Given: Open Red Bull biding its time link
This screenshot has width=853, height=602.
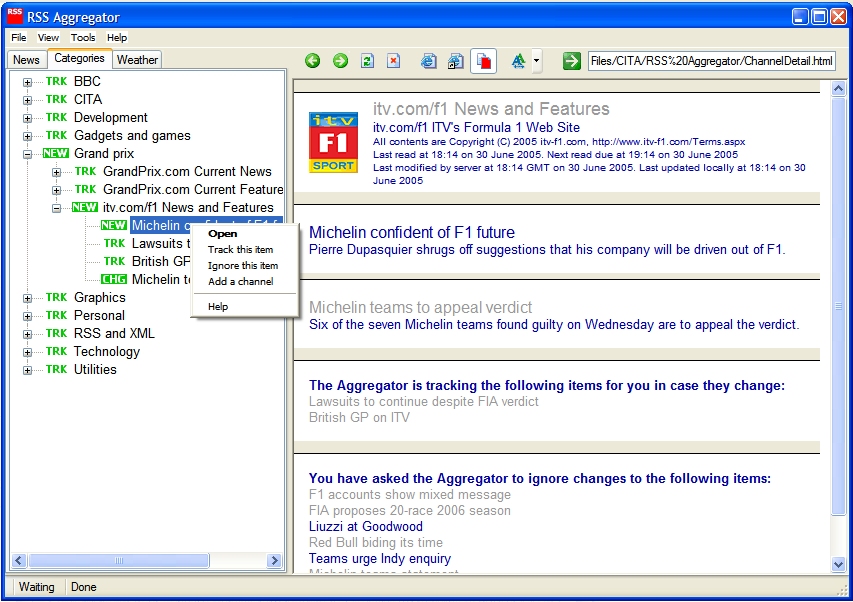Looking at the screenshot, I should click(376, 542).
